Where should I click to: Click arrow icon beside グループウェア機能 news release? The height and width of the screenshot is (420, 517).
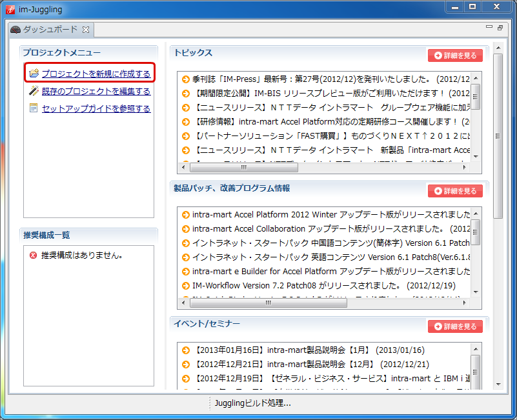tap(186, 108)
